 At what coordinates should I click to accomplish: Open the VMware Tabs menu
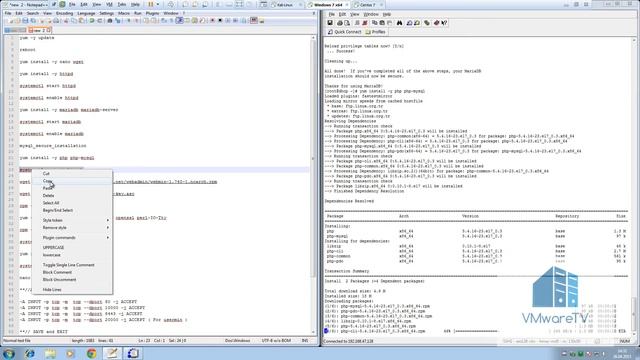tap(122, 4)
